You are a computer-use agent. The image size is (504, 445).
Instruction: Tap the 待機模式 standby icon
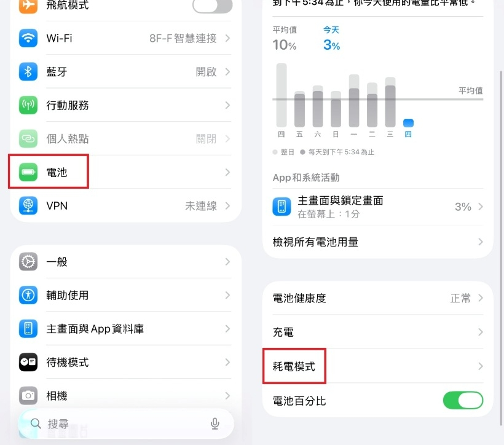28,362
